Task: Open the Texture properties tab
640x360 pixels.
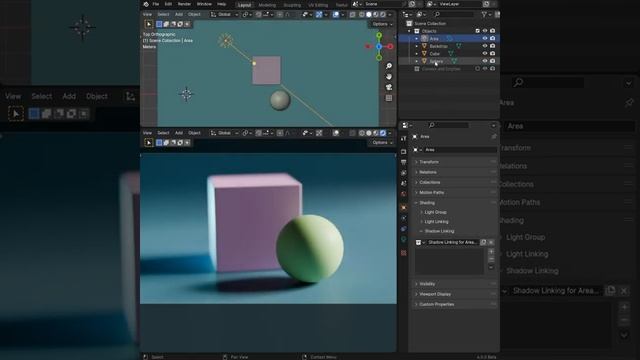Action: pyautogui.click(x=404, y=253)
